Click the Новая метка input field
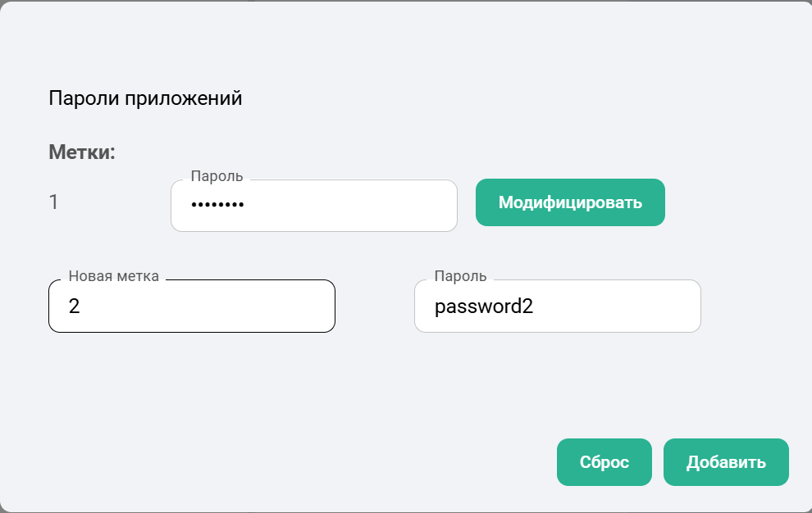This screenshot has width=812, height=513. pos(192,306)
